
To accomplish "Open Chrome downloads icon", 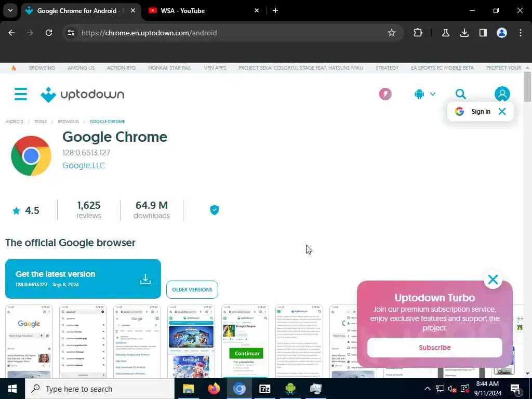I will click(464, 33).
